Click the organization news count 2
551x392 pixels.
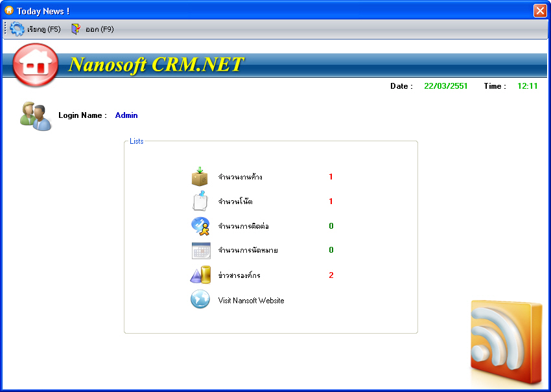coord(331,275)
